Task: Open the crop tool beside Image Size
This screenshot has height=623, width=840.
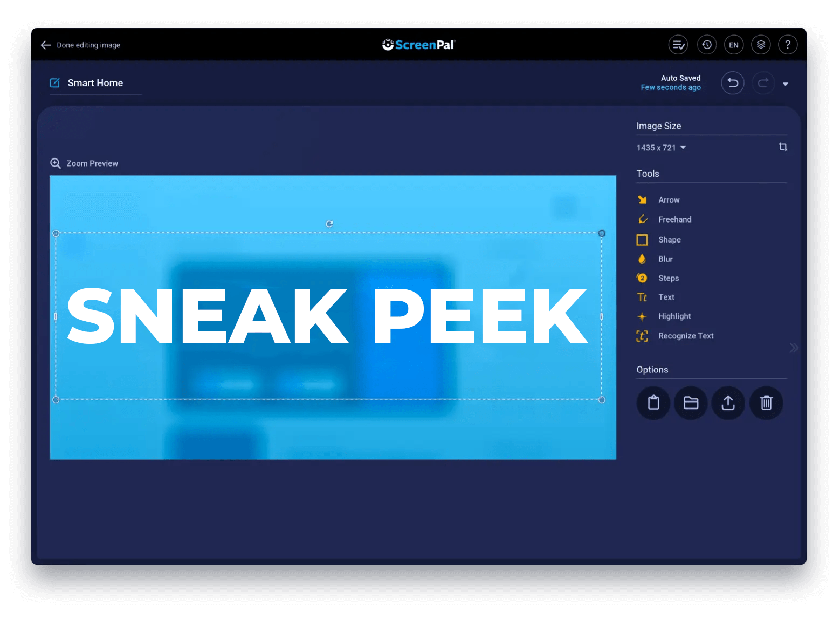Action: click(783, 147)
